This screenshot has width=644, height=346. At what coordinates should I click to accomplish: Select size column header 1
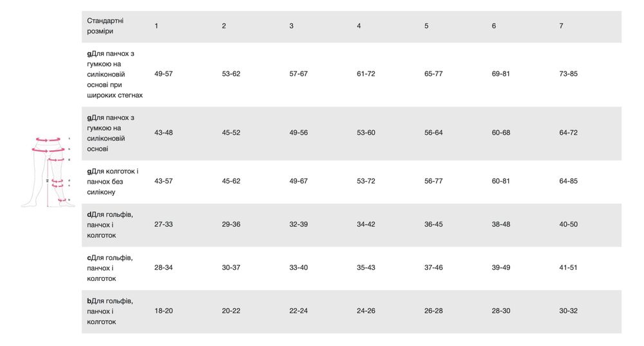(x=156, y=26)
